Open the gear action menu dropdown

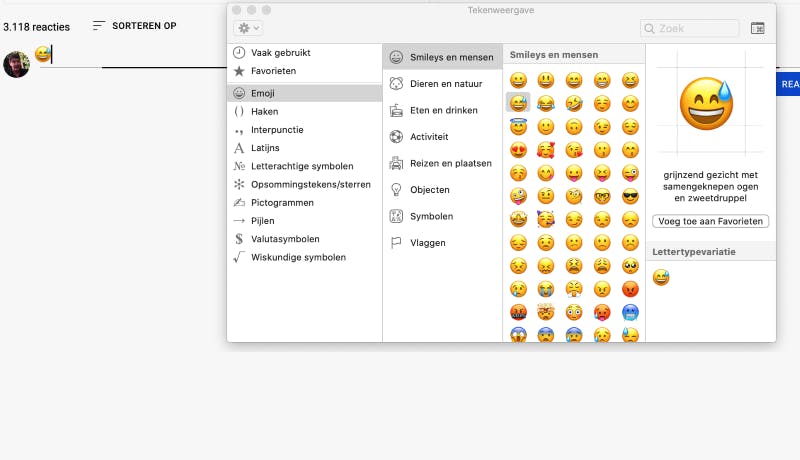[248, 29]
